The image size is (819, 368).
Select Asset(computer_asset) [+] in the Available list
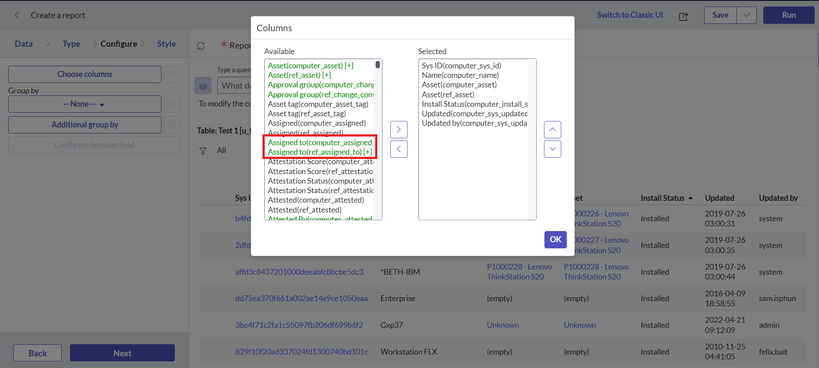tap(310, 66)
